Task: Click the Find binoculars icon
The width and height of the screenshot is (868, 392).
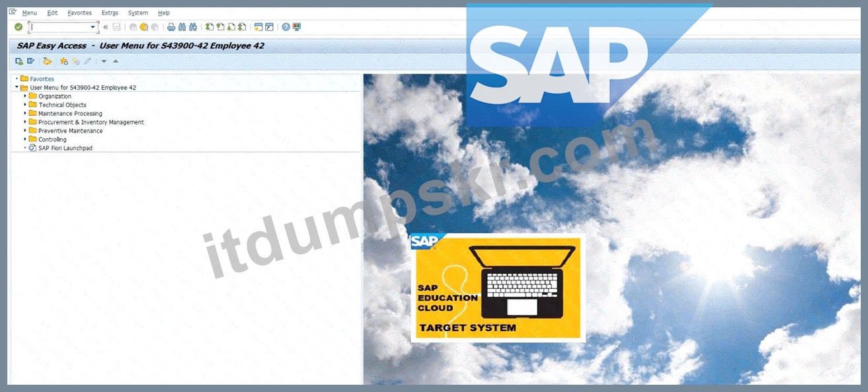Action: [x=182, y=27]
